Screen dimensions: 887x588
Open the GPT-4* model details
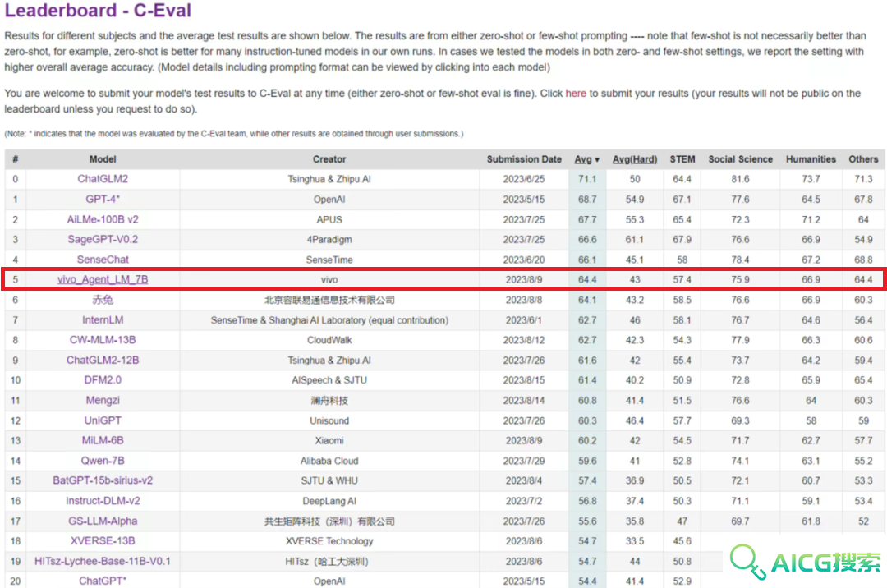coord(103,199)
